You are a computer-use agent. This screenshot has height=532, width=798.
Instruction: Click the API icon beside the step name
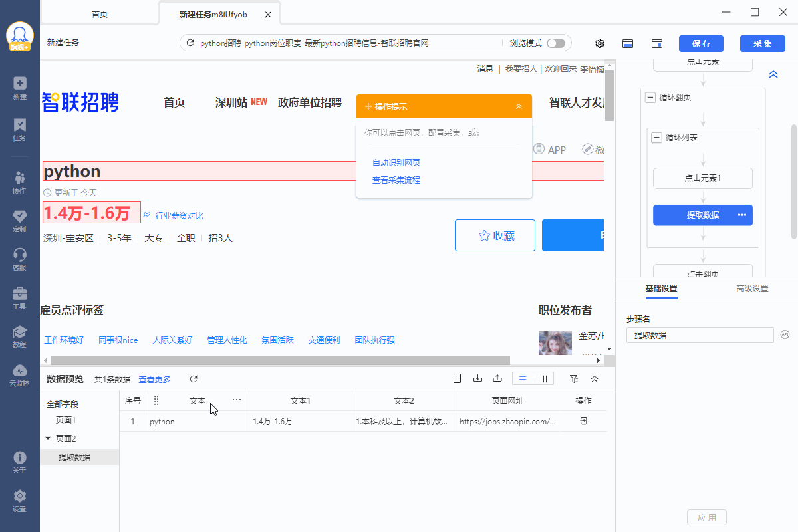point(785,334)
